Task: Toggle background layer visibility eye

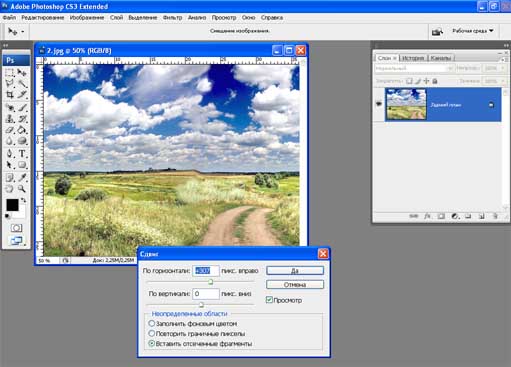Action: [379, 104]
